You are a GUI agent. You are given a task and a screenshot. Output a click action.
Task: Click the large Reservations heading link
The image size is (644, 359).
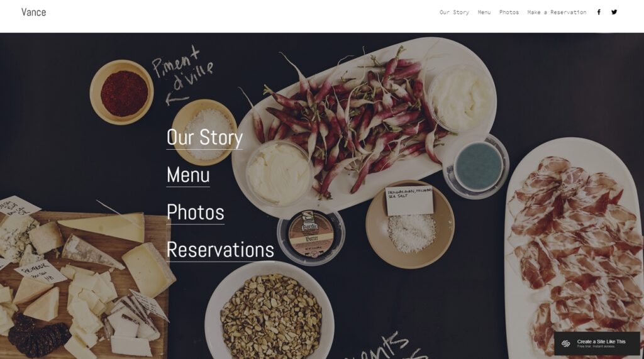(220, 250)
